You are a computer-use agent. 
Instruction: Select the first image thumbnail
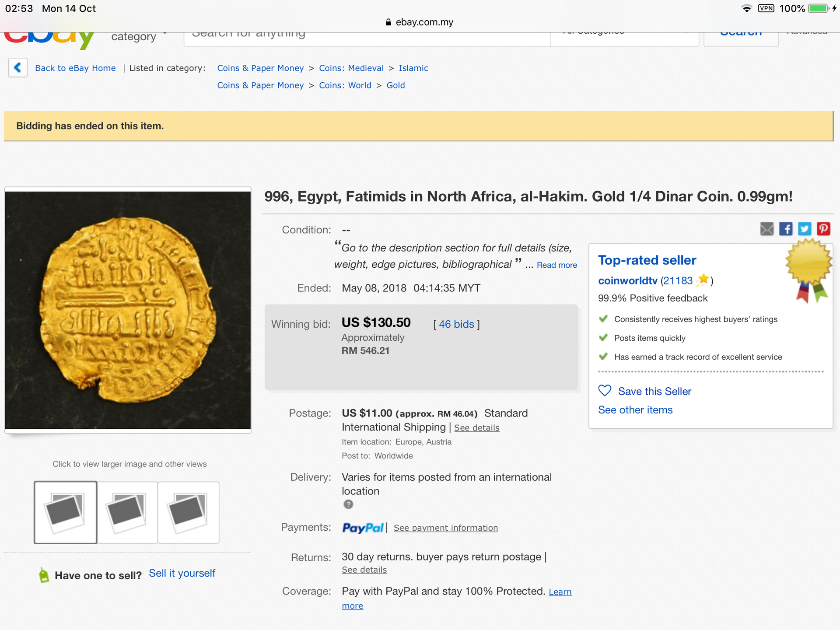[x=66, y=512]
